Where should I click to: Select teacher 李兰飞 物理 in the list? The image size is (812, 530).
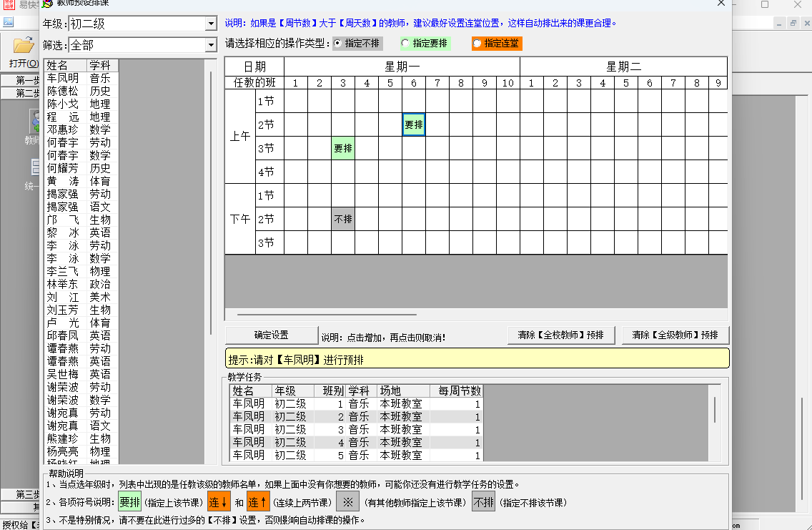(81, 272)
